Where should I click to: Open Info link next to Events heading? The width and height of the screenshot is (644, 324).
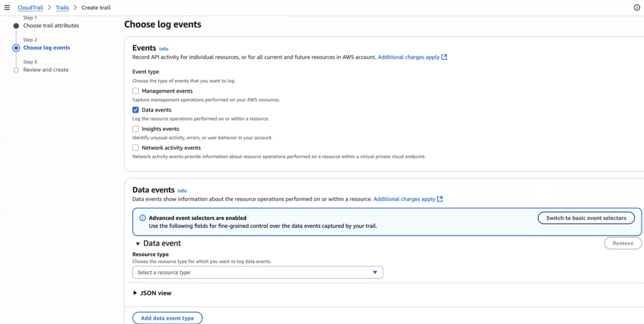(163, 49)
